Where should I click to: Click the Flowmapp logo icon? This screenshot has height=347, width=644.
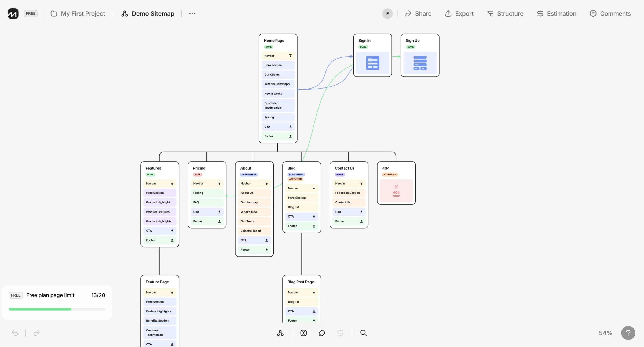click(13, 13)
